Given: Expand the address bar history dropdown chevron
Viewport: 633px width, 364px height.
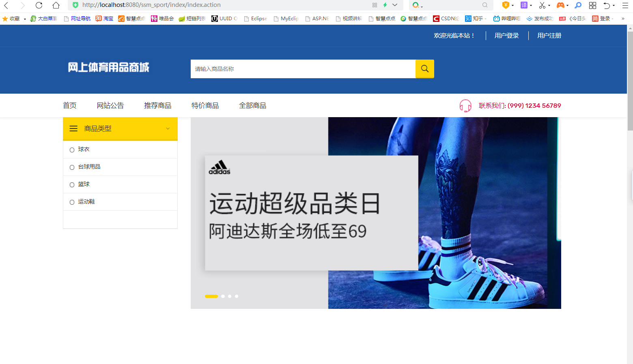Looking at the screenshot, I should [395, 5].
